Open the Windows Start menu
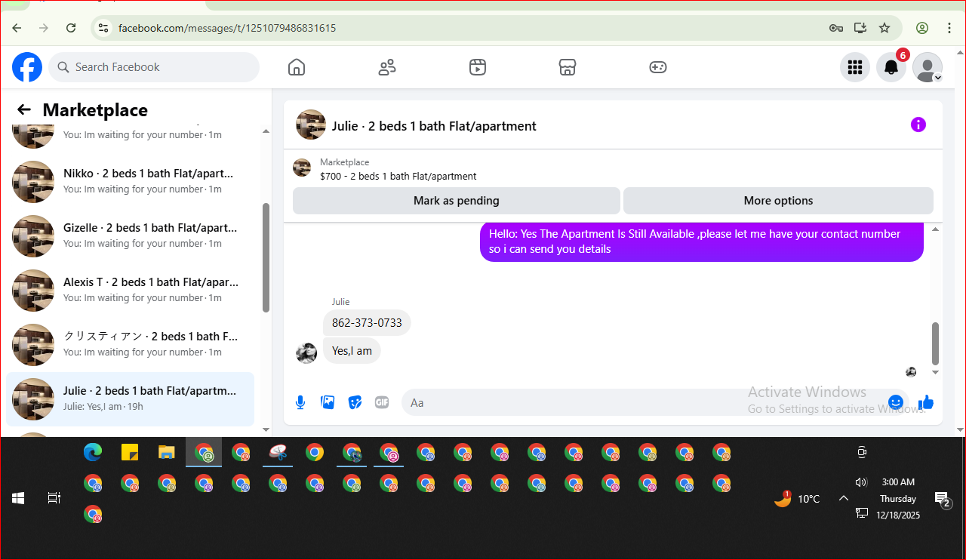The image size is (966, 560). point(18,498)
